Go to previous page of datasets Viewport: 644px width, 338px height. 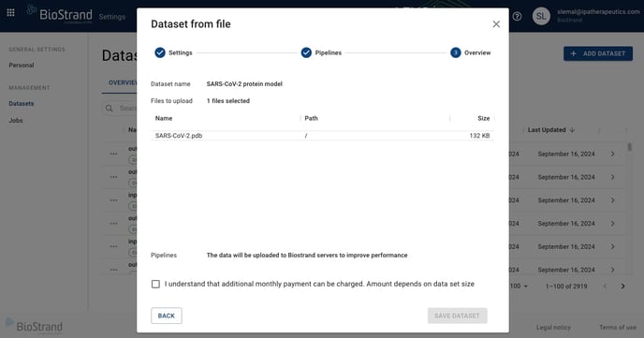[605, 287]
